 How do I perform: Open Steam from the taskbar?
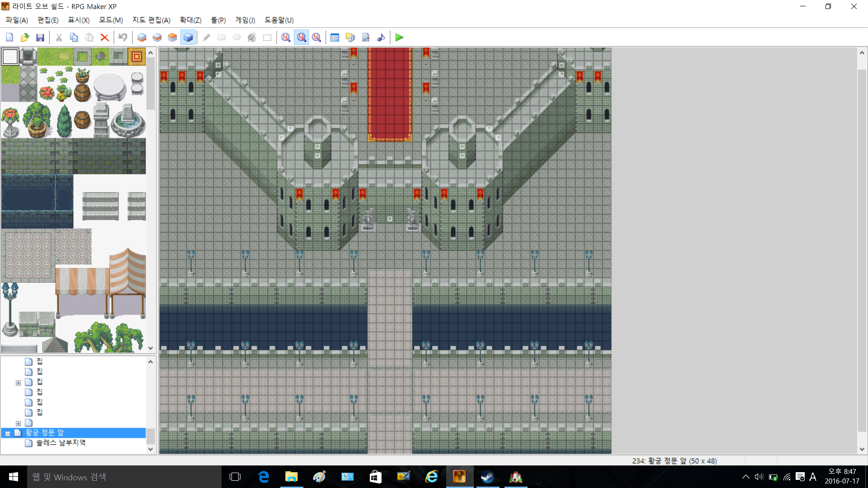pyautogui.click(x=487, y=477)
